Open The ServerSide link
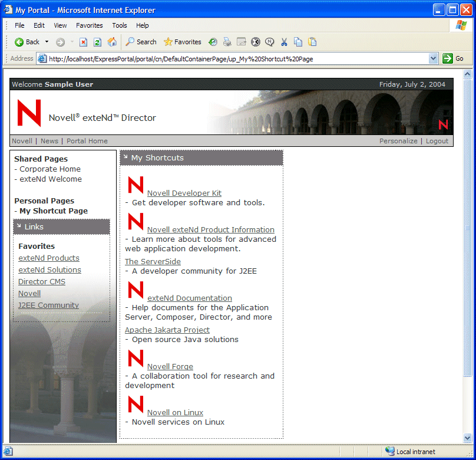This screenshot has width=476, height=460. pyautogui.click(x=153, y=262)
